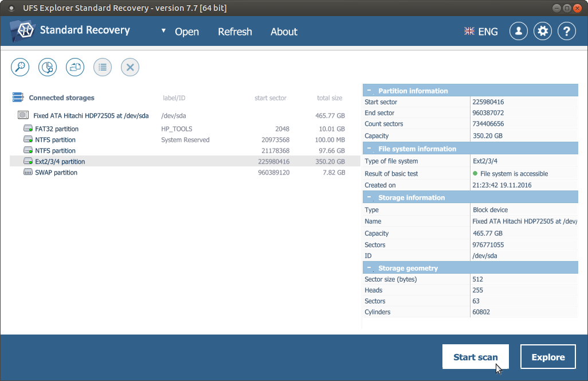Open the Open dropdown menu
The image size is (588, 381).
coord(181,32)
